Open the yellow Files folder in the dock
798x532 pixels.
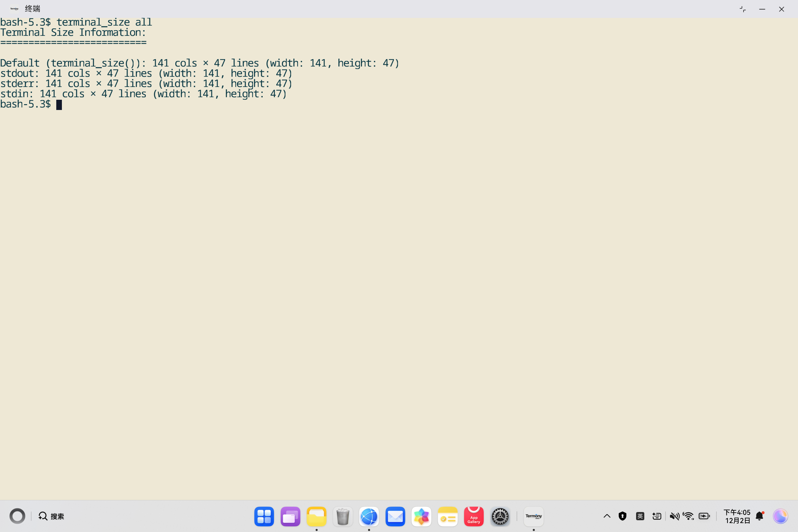[x=316, y=516]
